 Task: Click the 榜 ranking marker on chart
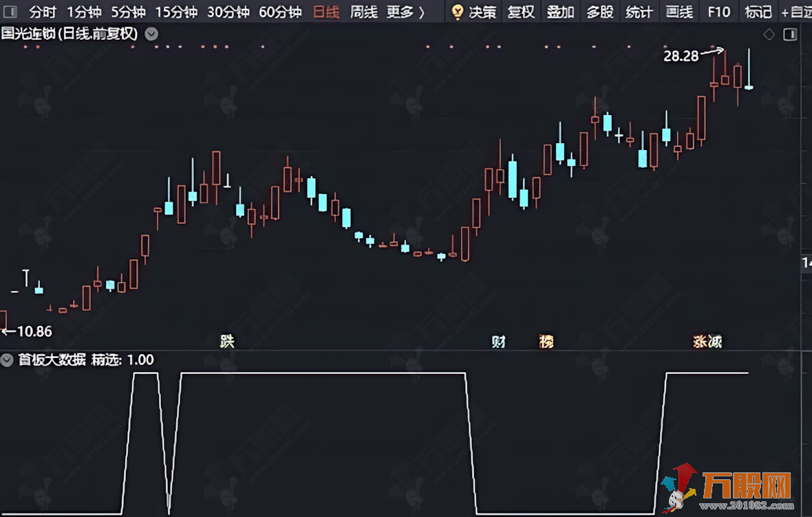tap(546, 342)
